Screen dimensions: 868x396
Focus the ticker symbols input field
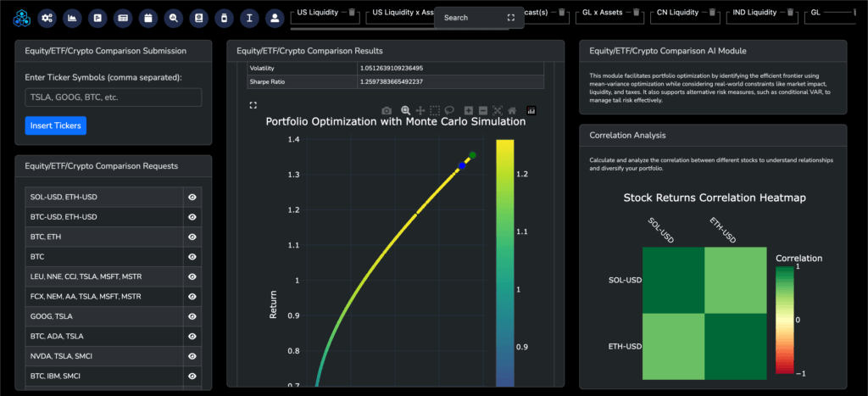pyautogui.click(x=114, y=98)
